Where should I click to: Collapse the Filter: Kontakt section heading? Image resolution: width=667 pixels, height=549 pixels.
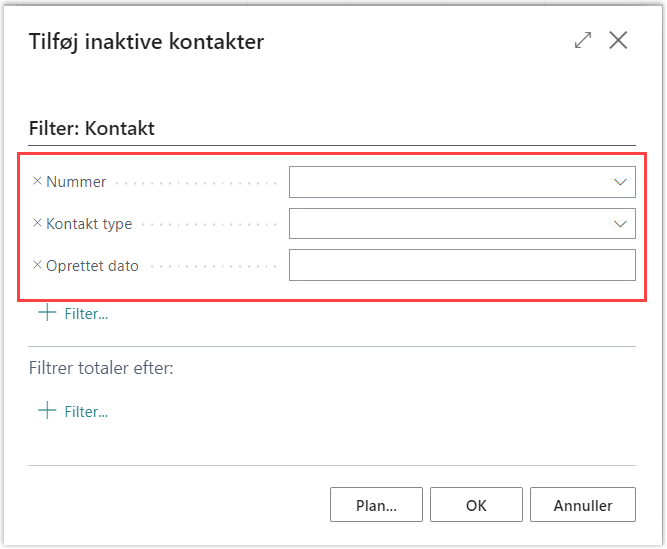[91, 128]
